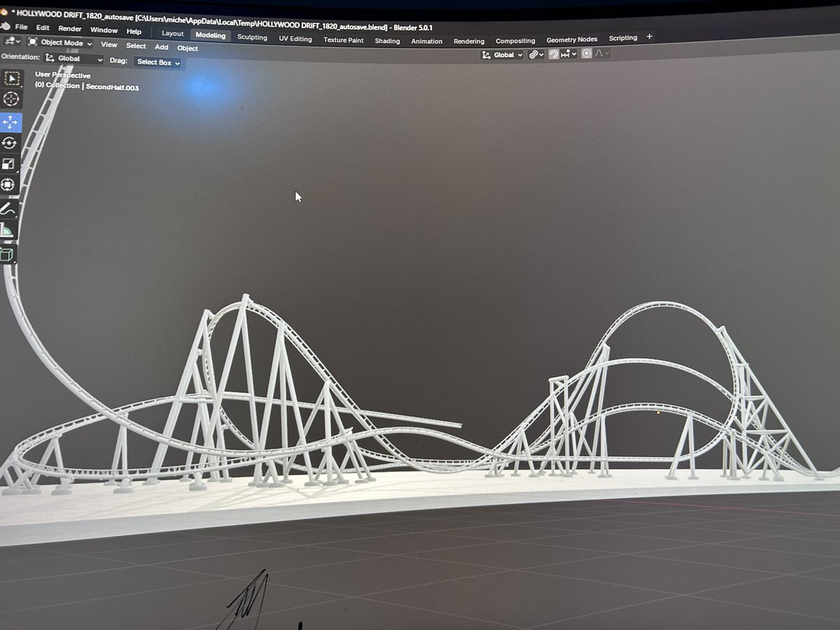The image size is (840, 630).
Task: Select the Transform tool
Action: pyautogui.click(x=8, y=185)
